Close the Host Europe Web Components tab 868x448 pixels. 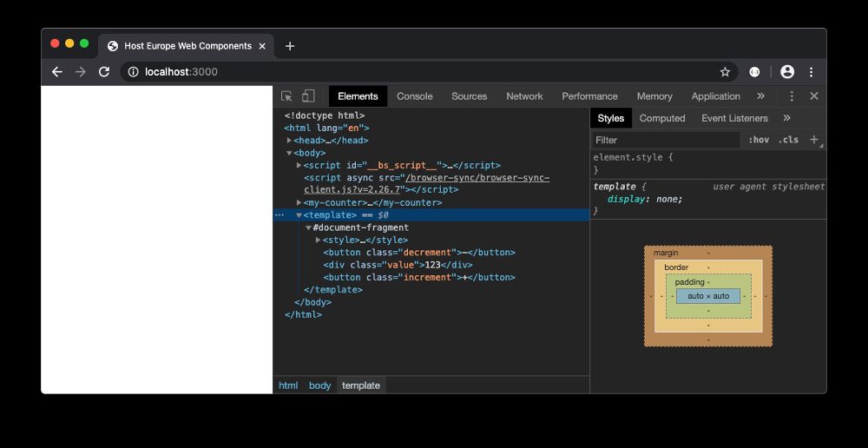pyautogui.click(x=262, y=46)
